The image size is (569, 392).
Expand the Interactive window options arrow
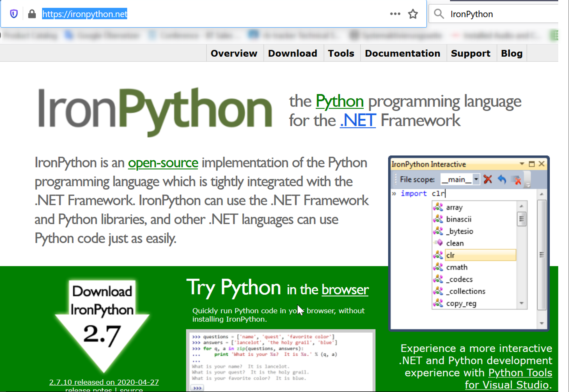(522, 164)
